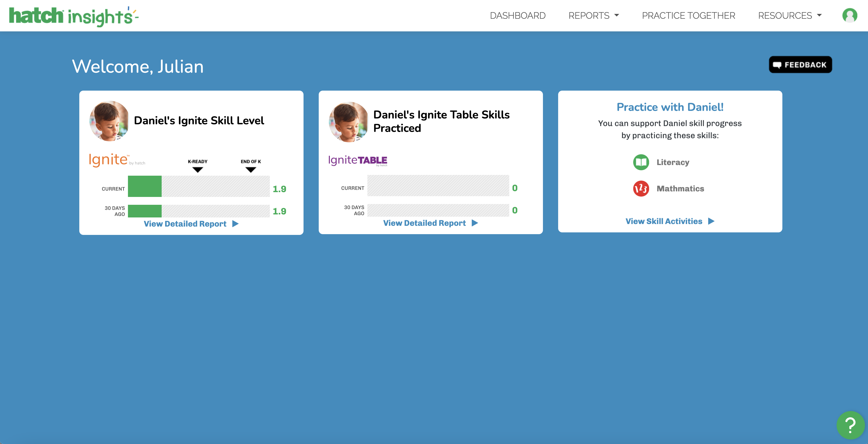Screen dimensions: 868x444
Task: Open Practice Together page
Action: [x=688, y=15]
